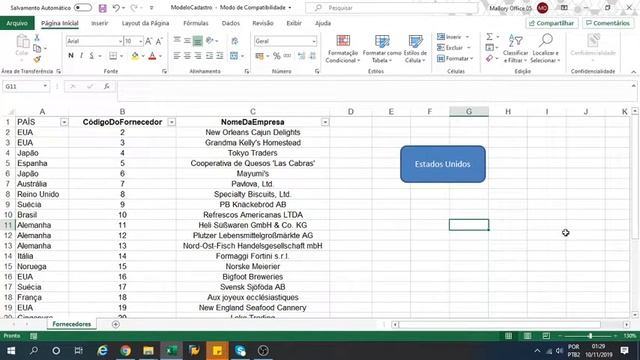Switch to Page Layout view in status bar

pyautogui.click(x=527, y=336)
